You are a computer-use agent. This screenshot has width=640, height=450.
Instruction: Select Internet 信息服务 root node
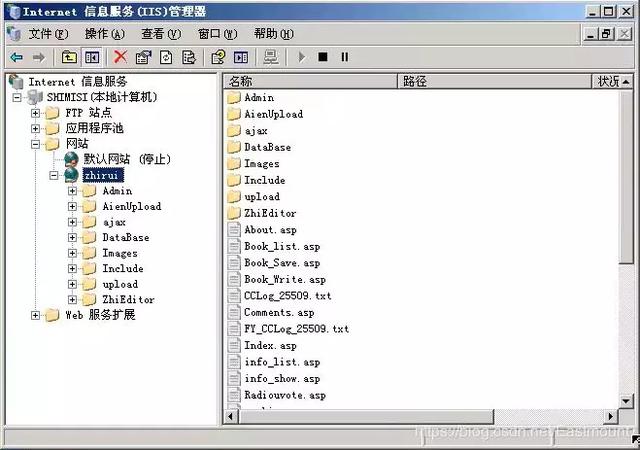point(78,82)
